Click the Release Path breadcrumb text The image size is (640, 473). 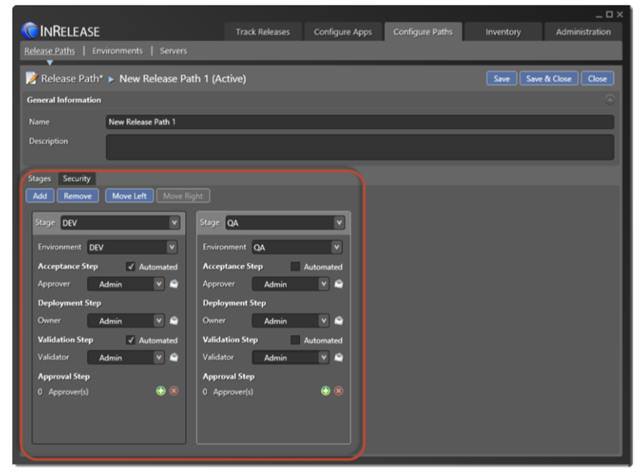(x=71, y=78)
